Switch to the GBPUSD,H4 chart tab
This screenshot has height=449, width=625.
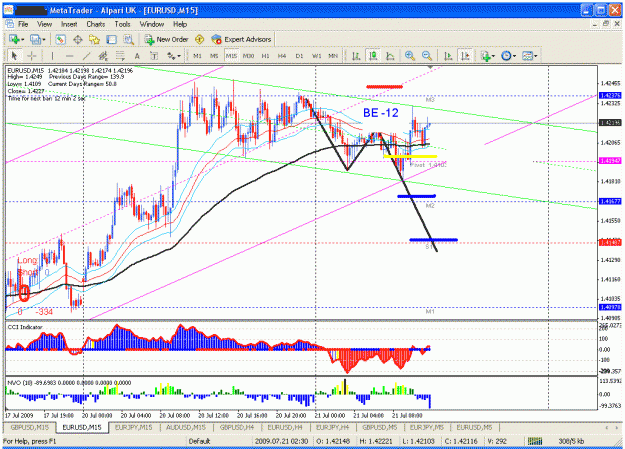[x=237, y=427]
